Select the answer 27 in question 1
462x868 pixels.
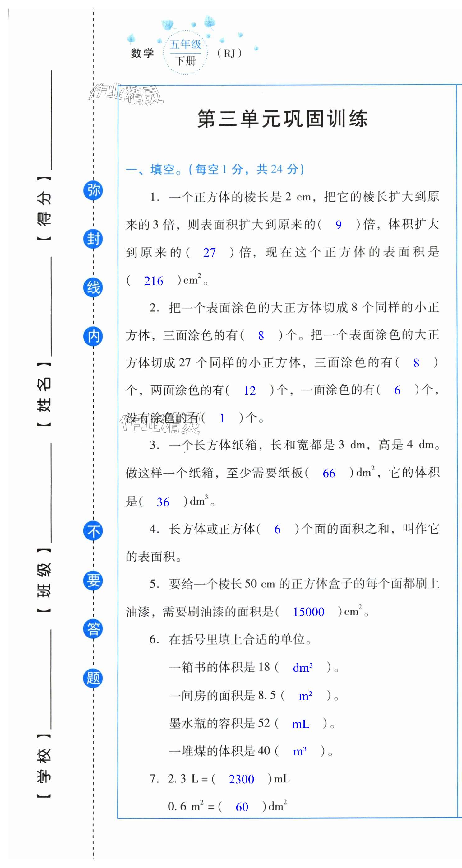coord(209,253)
